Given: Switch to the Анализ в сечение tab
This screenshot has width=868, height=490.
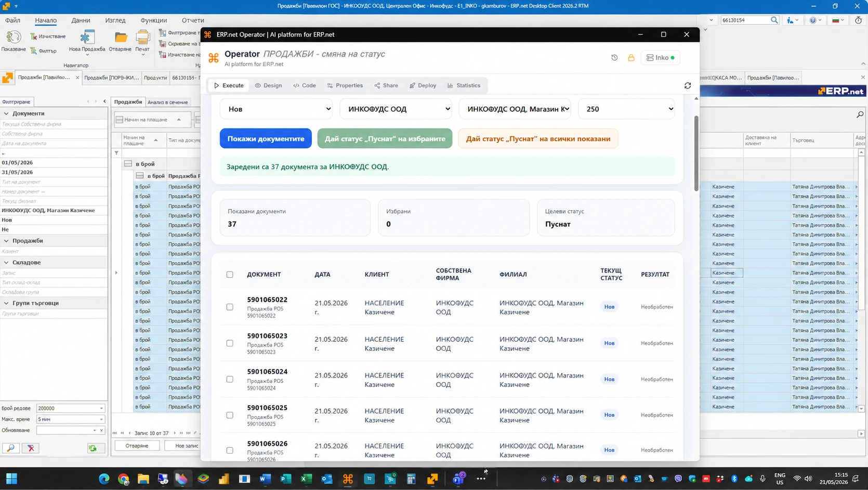Looking at the screenshot, I should coord(167,102).
